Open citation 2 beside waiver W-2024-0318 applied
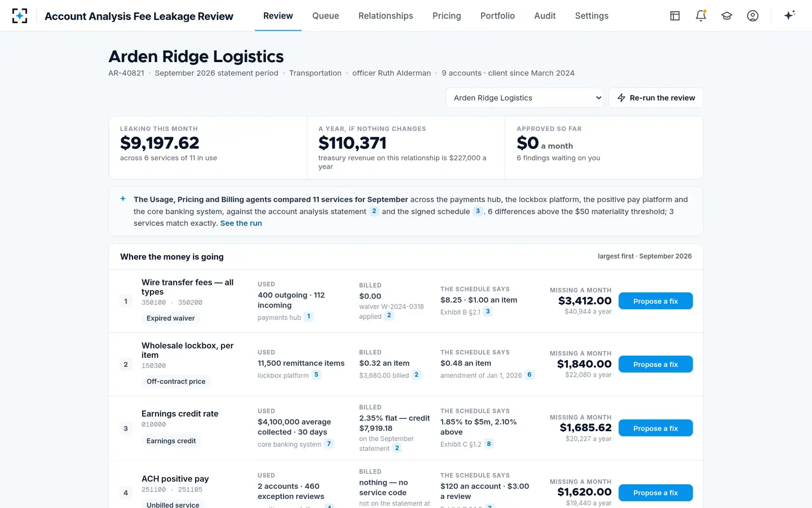This screenshot has height=508, width=812. click(389, 316)
